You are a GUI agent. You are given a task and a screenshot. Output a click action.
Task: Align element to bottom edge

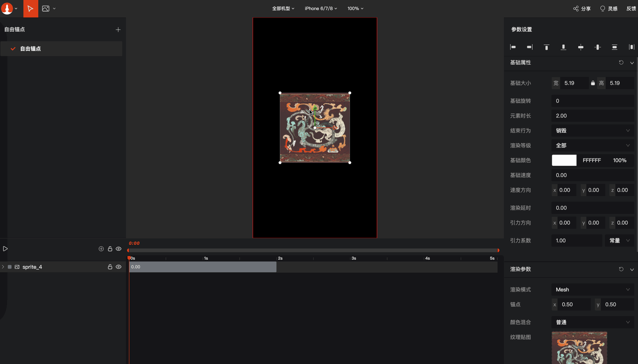[564, 47]
